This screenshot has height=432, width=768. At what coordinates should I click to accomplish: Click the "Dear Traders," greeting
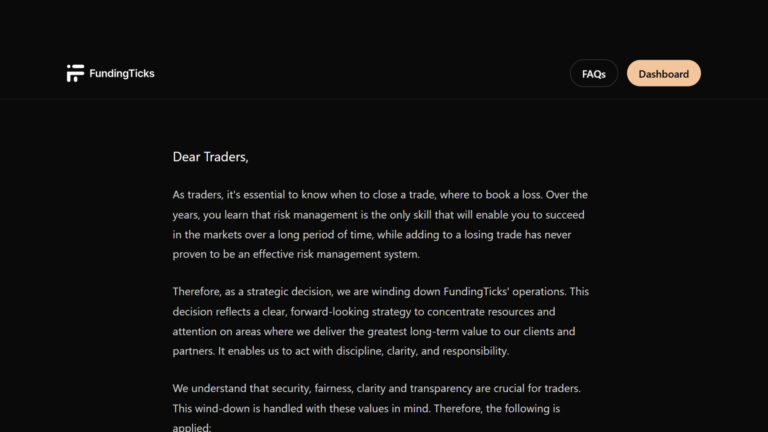pos(210,157)
